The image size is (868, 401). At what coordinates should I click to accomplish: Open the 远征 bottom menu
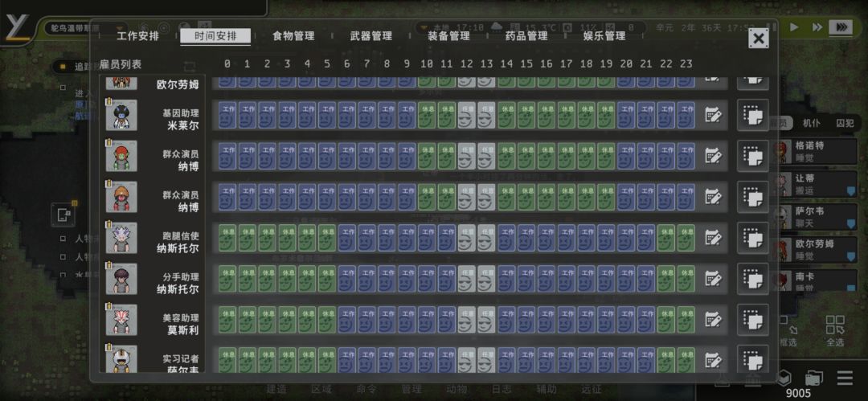pyautogui.click(x=592, y=389)
